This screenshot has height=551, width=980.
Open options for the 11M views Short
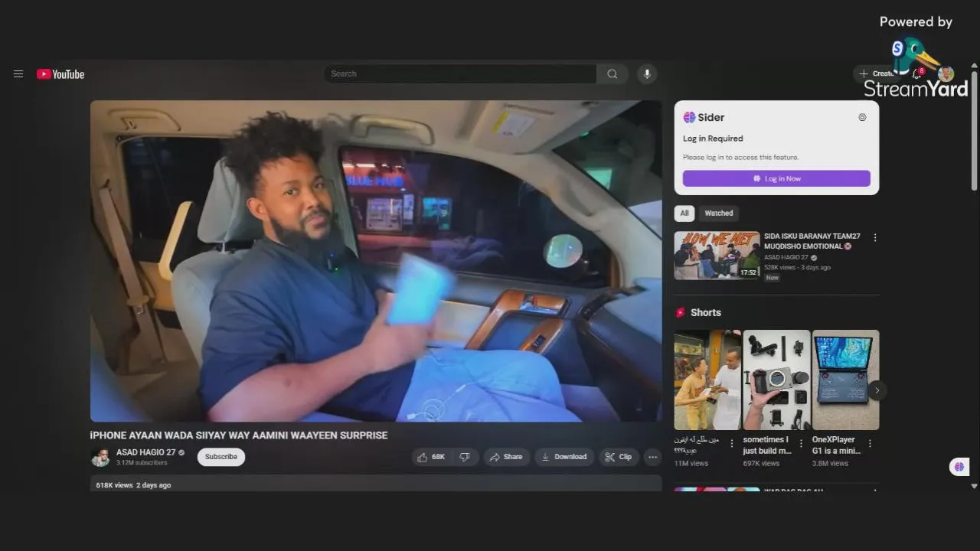tap(732, 443)
